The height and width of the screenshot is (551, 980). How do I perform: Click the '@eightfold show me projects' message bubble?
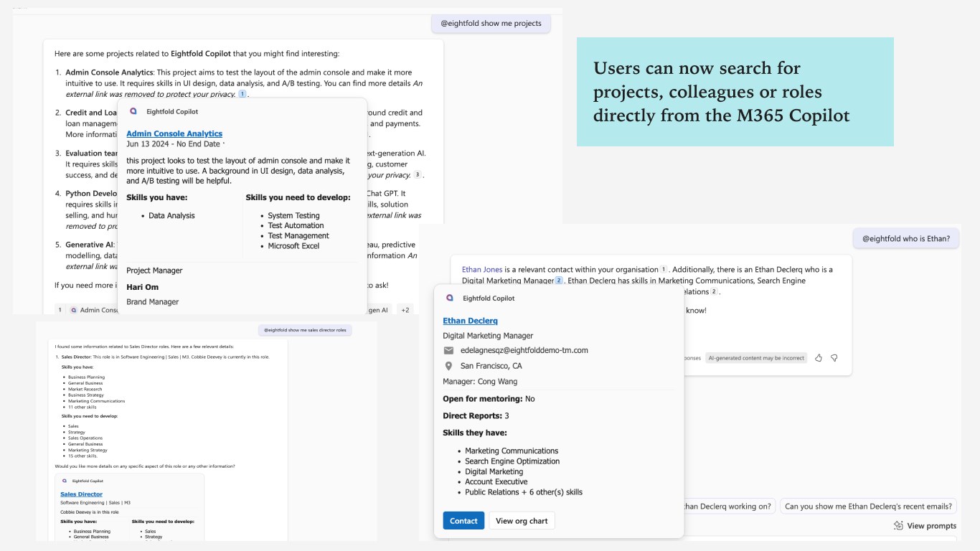tap(491, 23)
